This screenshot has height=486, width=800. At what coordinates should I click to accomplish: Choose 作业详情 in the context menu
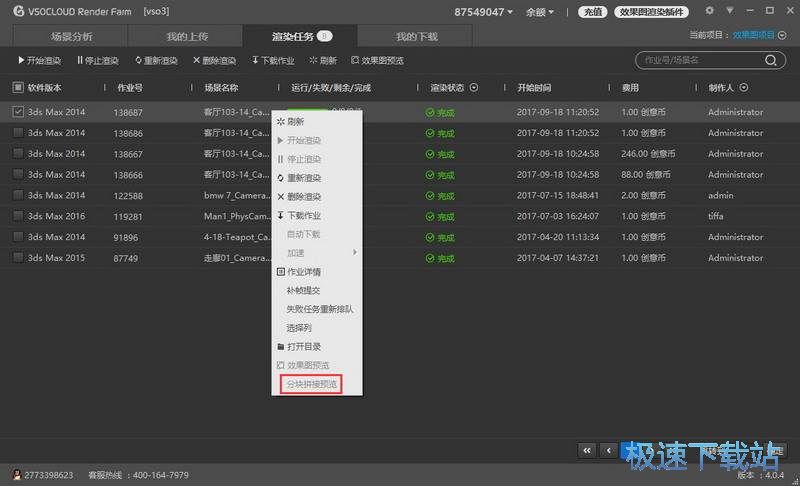point(317,271)
